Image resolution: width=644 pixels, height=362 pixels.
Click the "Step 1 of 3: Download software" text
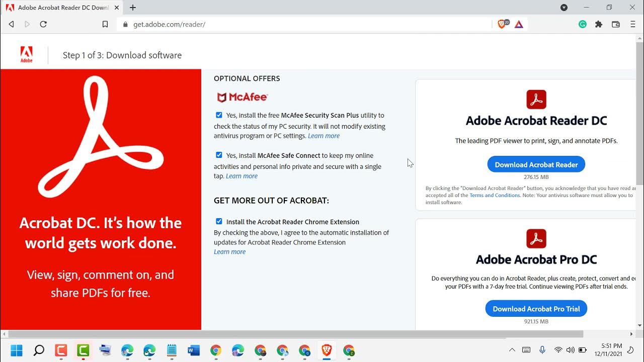[122, 55]
